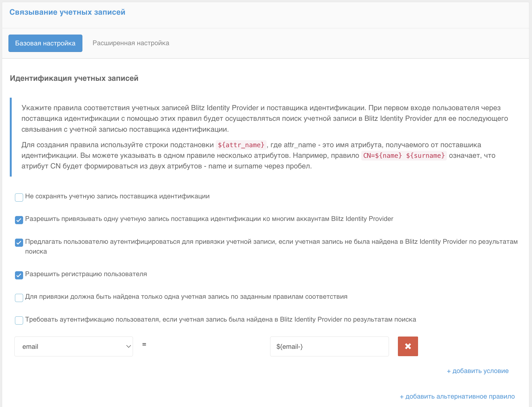
Task: Toggle 'Предлагать пользователю аутентифицироваться' checkbox
Action: (x=19, y=242)
